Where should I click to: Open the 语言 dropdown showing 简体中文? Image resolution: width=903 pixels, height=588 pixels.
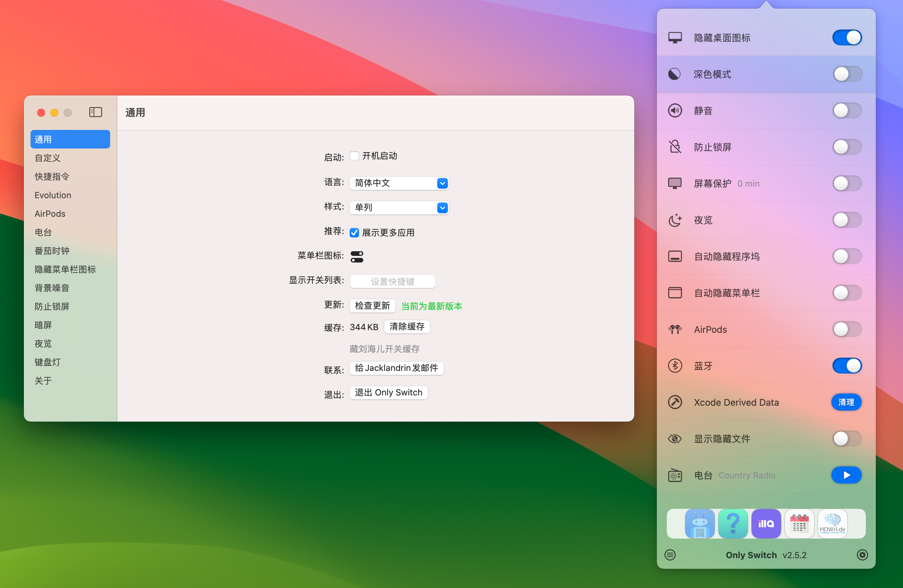click(x=399, y=183)
